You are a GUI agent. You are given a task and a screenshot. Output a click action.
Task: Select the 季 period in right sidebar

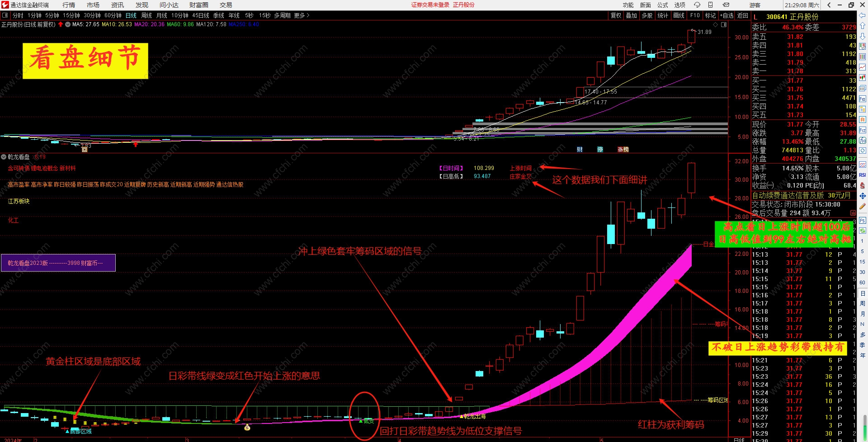(863, 345)
